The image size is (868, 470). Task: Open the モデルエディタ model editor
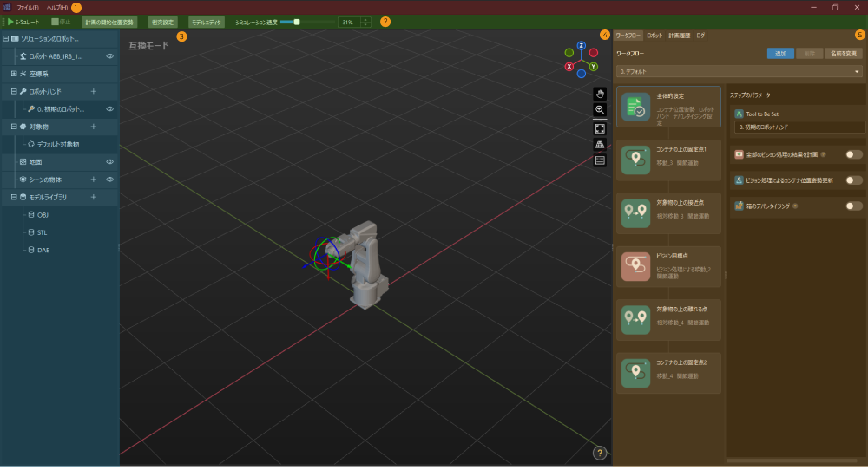tap(207, 23)
